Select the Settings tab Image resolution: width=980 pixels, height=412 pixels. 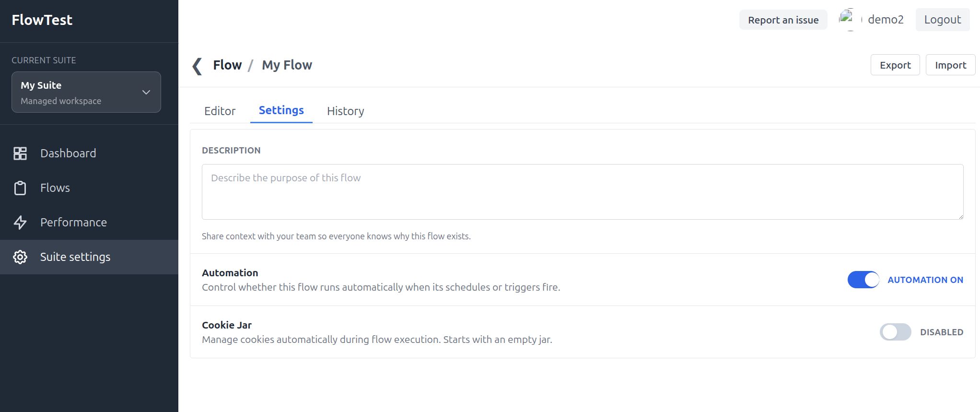(x=281, y=110)
